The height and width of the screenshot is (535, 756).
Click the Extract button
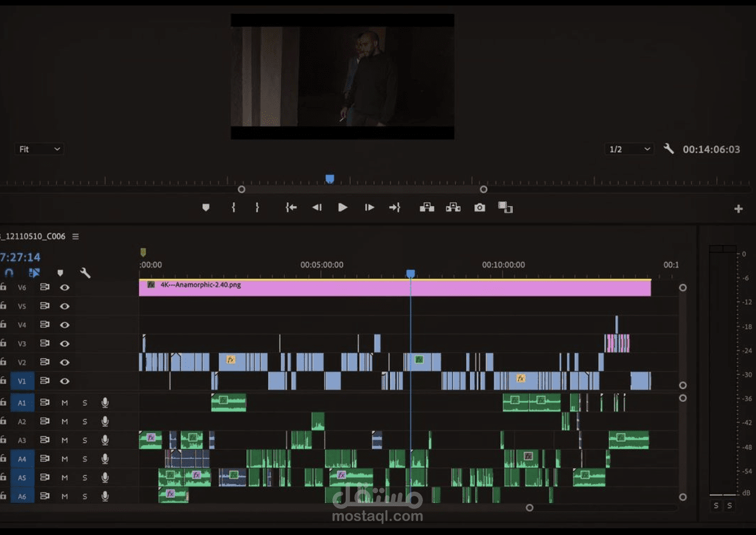point(453,207)
